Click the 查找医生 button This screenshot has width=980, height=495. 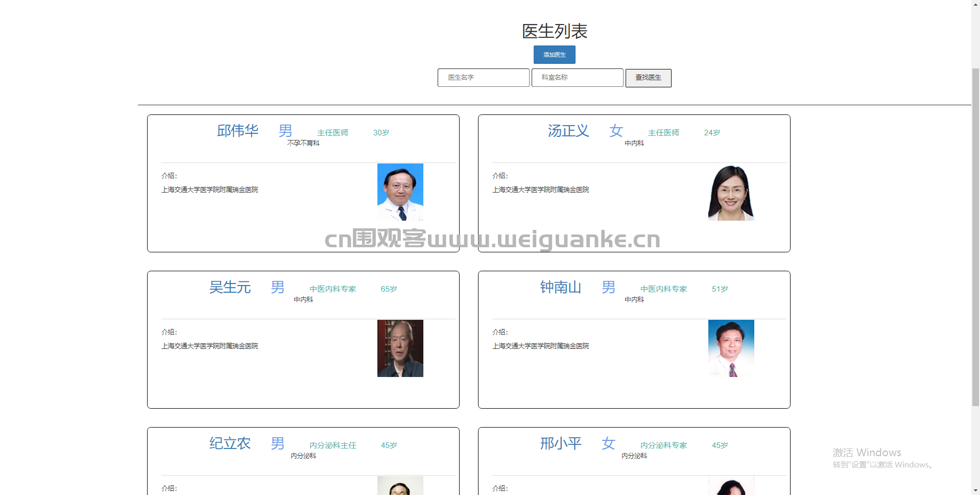click(x=648, y=78)
